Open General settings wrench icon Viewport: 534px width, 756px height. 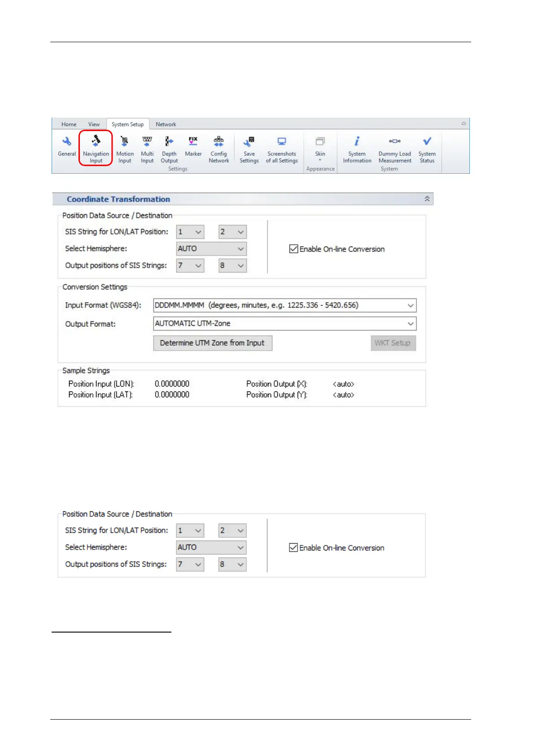pos(66,146)
